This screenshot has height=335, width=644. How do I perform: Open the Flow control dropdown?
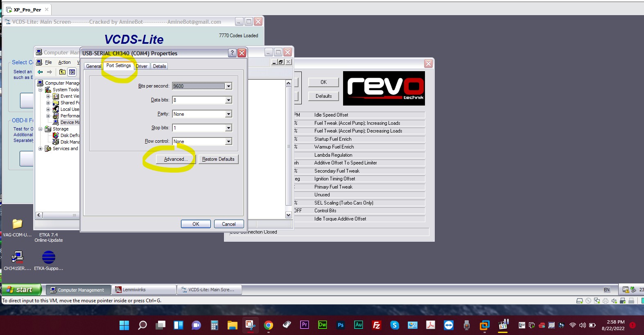[229, 142]
